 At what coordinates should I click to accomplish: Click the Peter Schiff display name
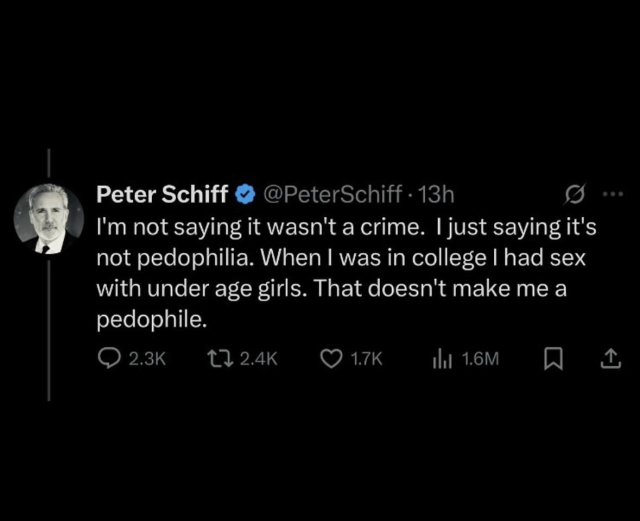point(162,193)
